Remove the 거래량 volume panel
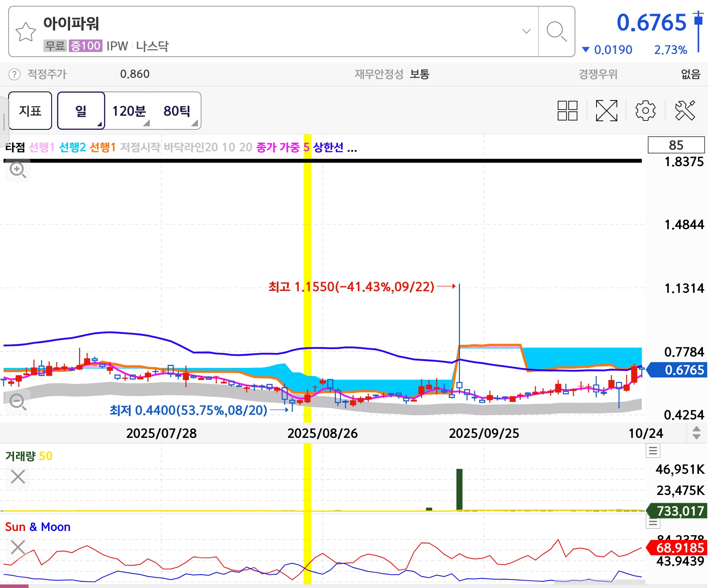Screen dimensions: 708x588 click(x=18, y=477)
